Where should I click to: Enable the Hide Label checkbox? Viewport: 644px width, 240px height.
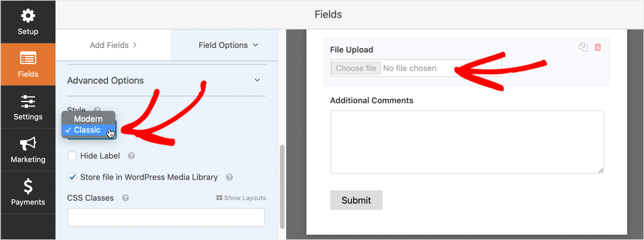pyautogui.click(x=72, y=156)
